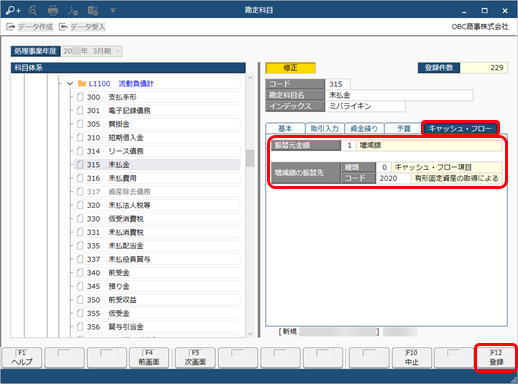The height and width of the screenshot is (384, 518).
Task: Select account 350 前受収益
Action: [157, 300]
